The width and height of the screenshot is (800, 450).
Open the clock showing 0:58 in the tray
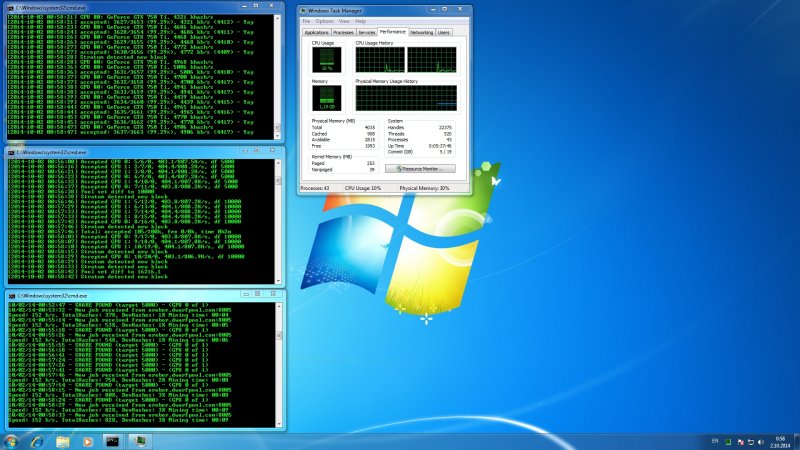pos(780,442)
